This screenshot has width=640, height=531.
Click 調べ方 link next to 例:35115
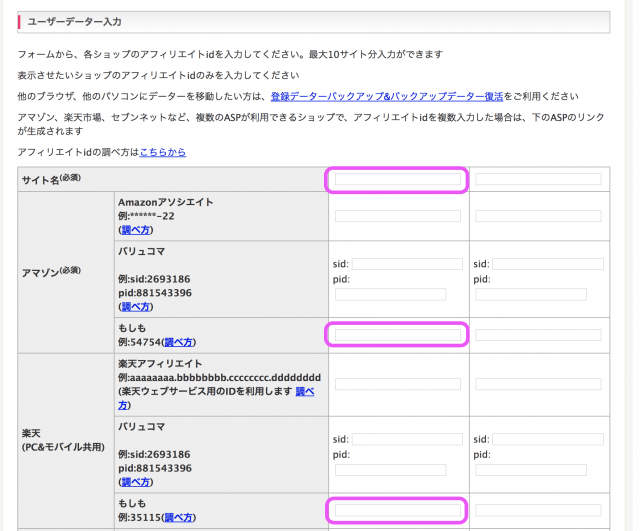(x=178, y=518)
